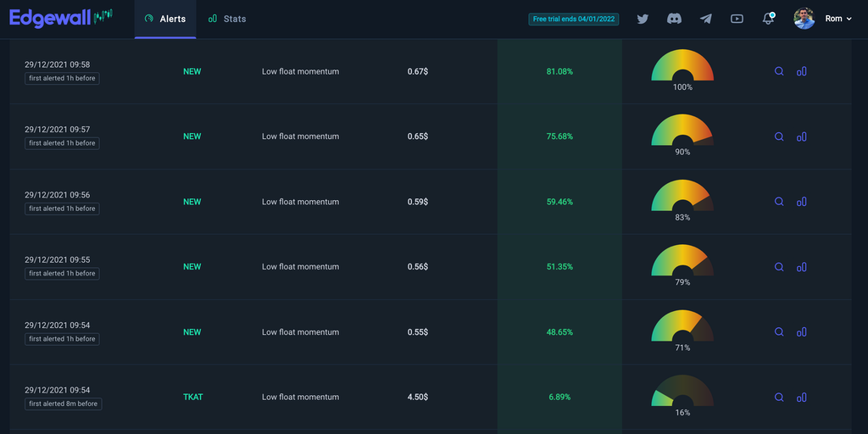
Task: Open the Telegram channel icon
Action: click(705, 19)
